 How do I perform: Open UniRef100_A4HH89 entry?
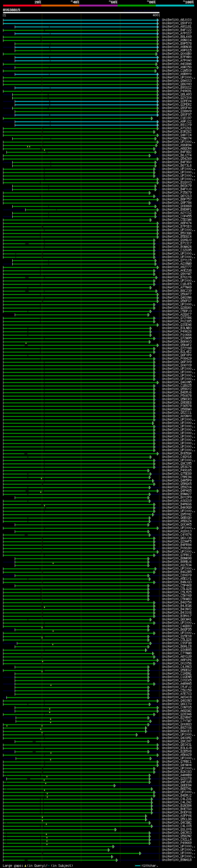tap(177, 775)
